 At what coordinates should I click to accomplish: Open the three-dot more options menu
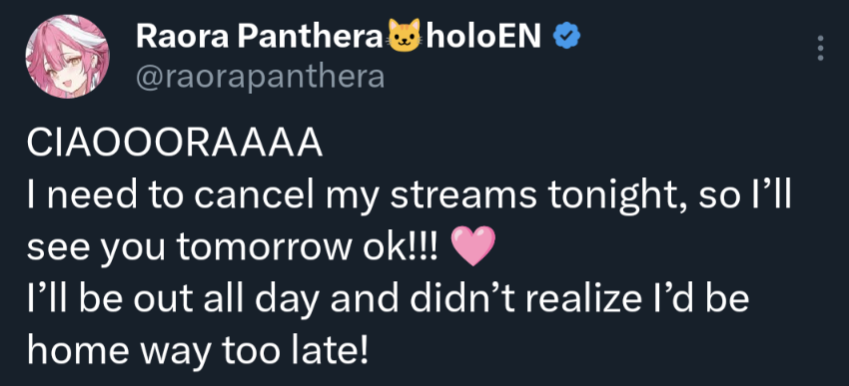point(821,48)
